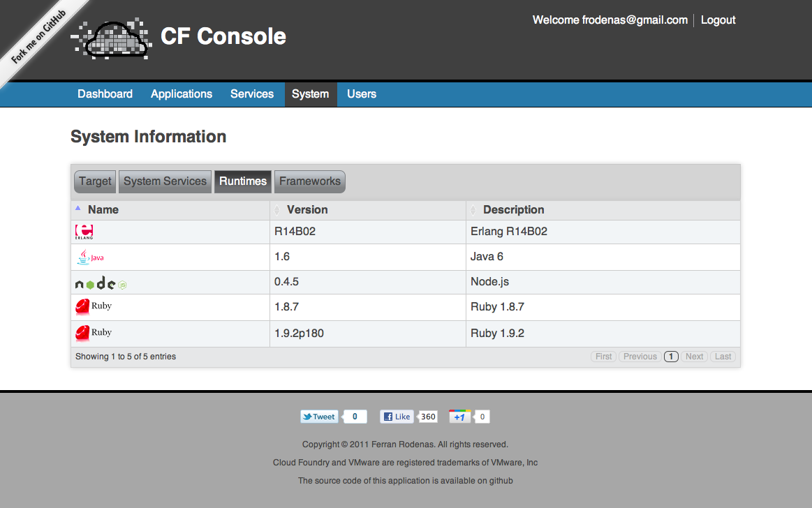The width and height of the screenshot is (812, 508).
Task: Click the Java logo icon
Action: coord(90,257)
